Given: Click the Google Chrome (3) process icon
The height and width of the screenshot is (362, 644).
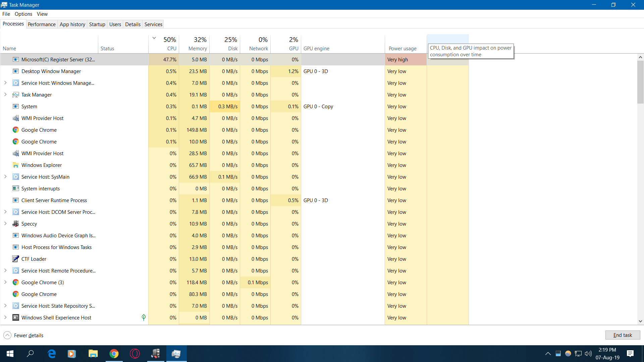Looking at the screenshot, I should (x=15, y=282).
